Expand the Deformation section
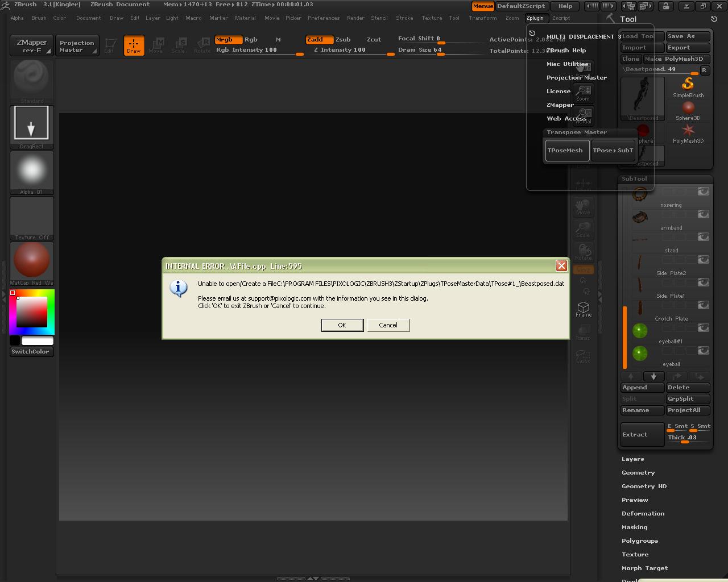Screen dimensions: 728x582 click(x=643, y=514)
